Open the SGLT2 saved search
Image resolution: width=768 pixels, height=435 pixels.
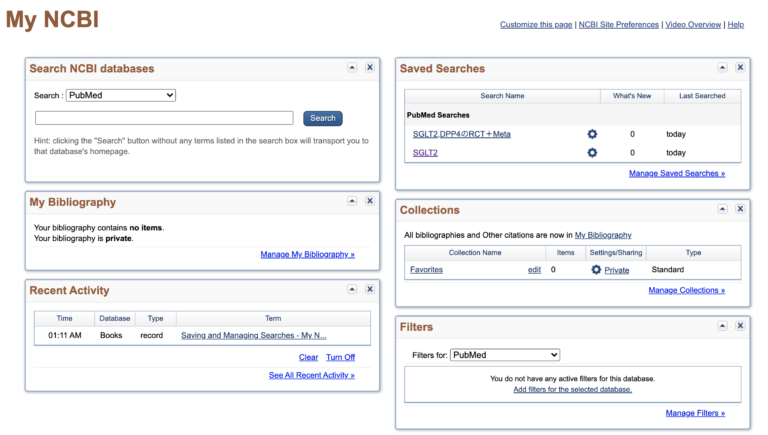[425, 153]
